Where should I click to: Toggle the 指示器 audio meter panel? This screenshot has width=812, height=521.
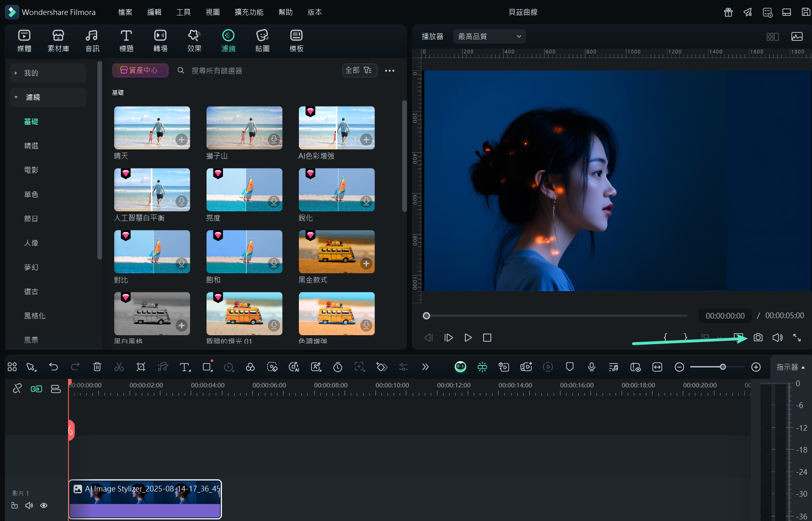(x=791, y=367)
